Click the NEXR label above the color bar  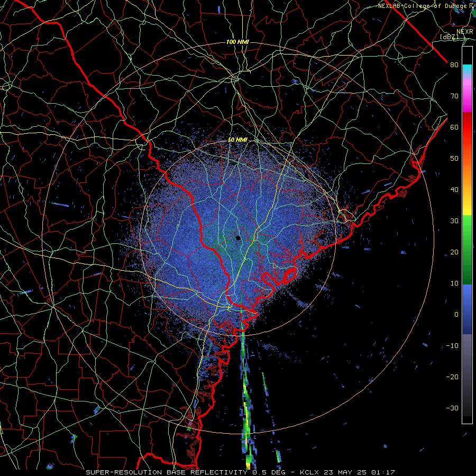pos(465,32)
